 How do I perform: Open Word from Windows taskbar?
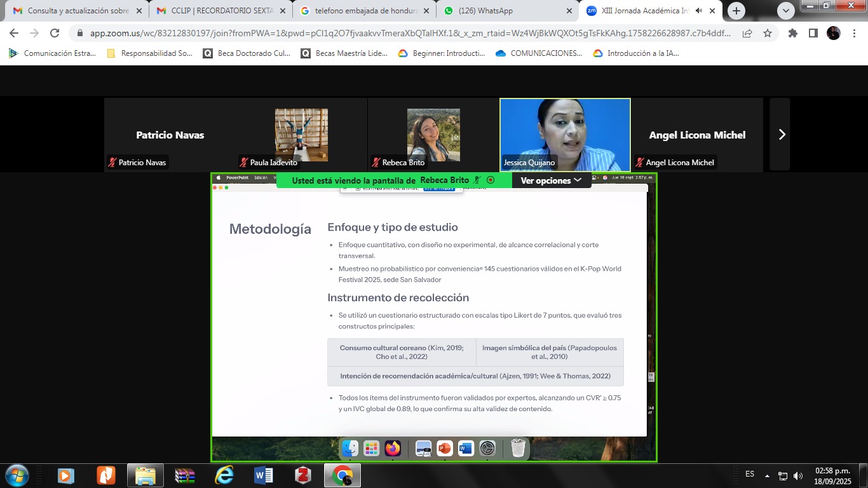263,475
